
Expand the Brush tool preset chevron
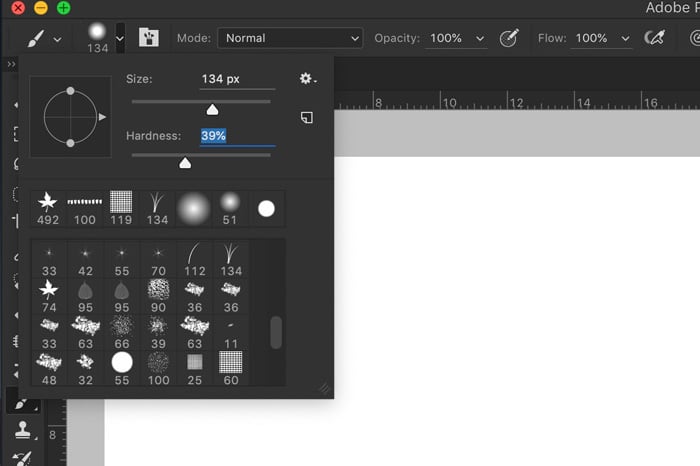(58, 40)
